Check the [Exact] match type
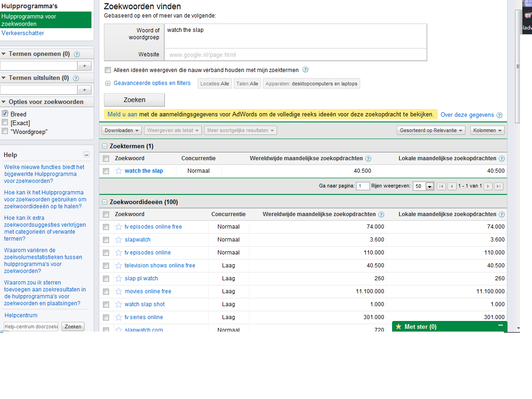The width and height of the screenshot is (532, 399). [x=5, y=122]
